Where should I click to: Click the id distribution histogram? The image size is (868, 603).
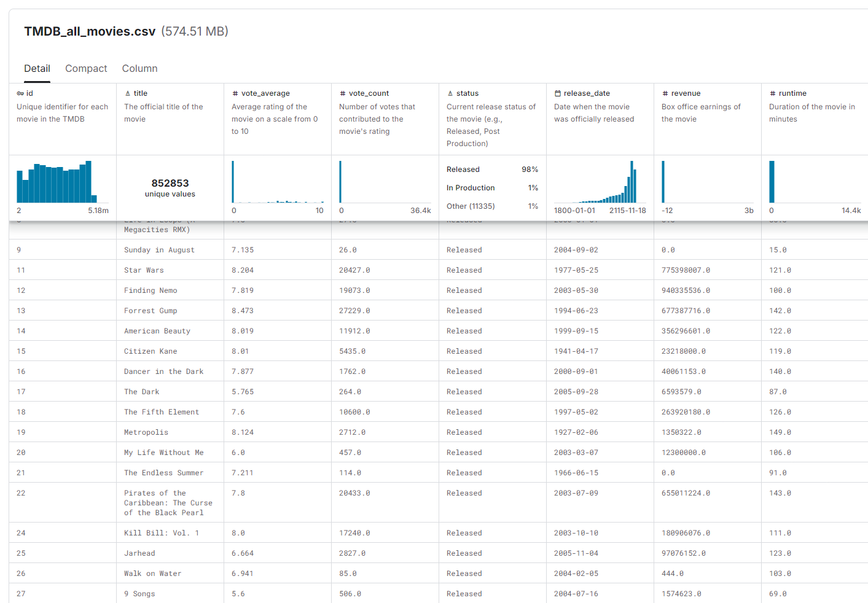(x=63, y=182)
